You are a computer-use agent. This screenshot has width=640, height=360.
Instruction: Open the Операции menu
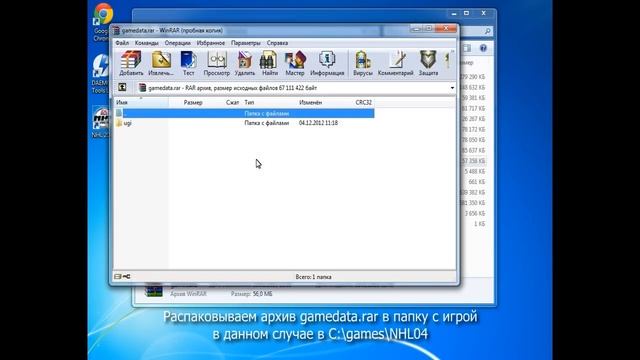pos(178,43)
